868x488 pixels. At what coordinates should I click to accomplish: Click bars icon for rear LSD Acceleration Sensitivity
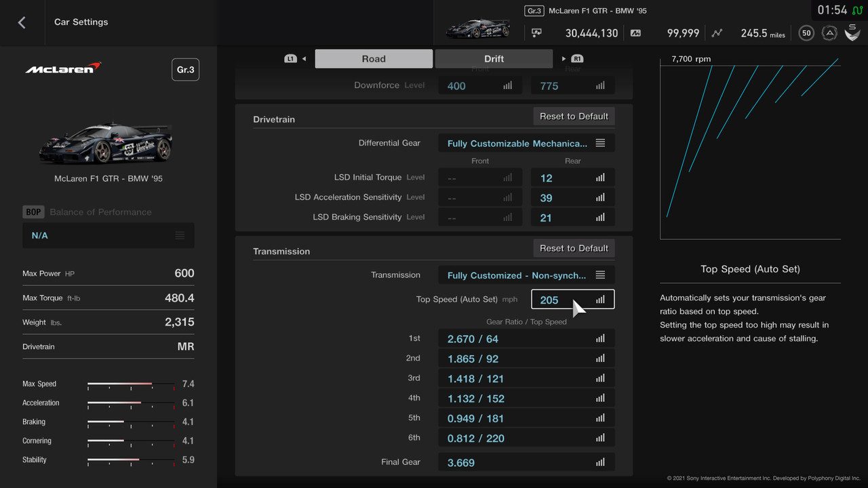pyautogui.click(x=600, y=198)
